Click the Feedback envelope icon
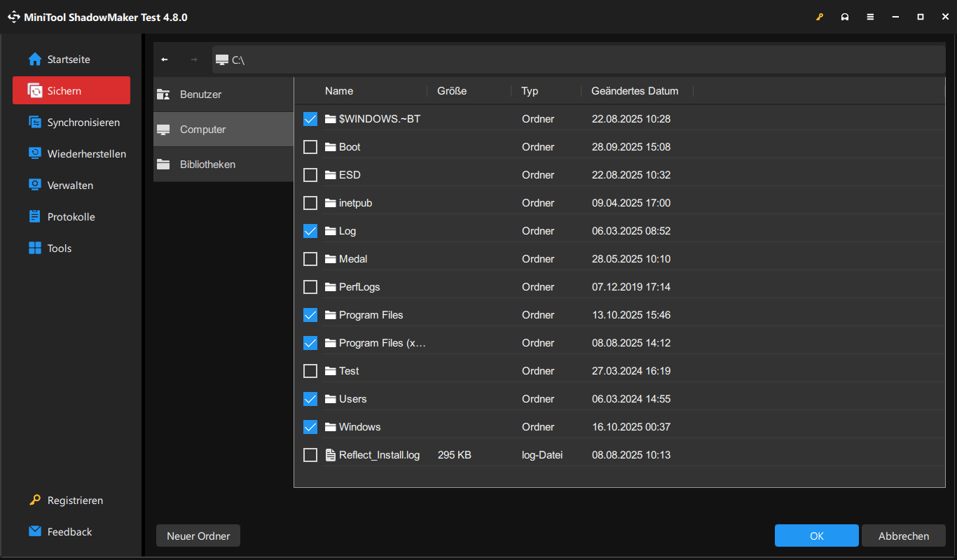This screenshot has width=957, height=560. click(35, 532)
